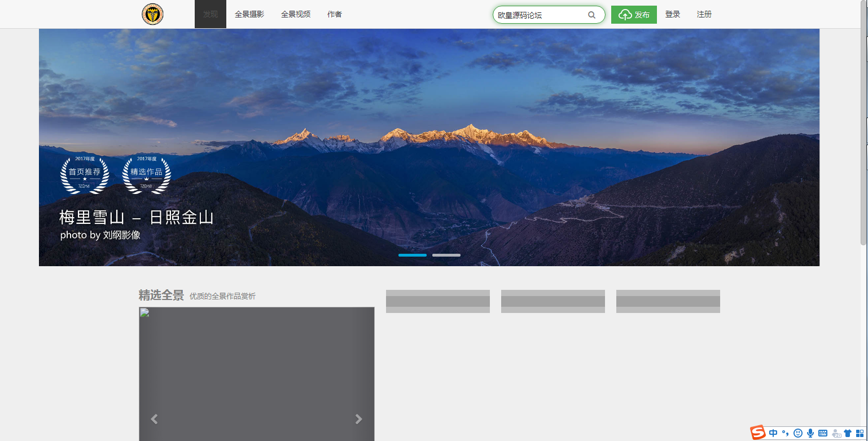Switch to the 全景摄影 tab

(x=249, y=14)
